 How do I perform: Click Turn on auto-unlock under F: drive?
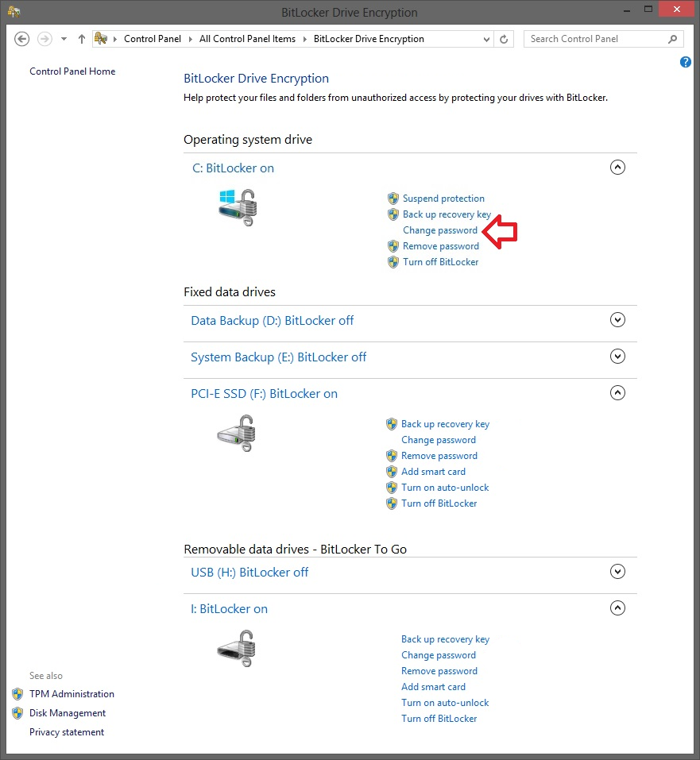point(445,488)
